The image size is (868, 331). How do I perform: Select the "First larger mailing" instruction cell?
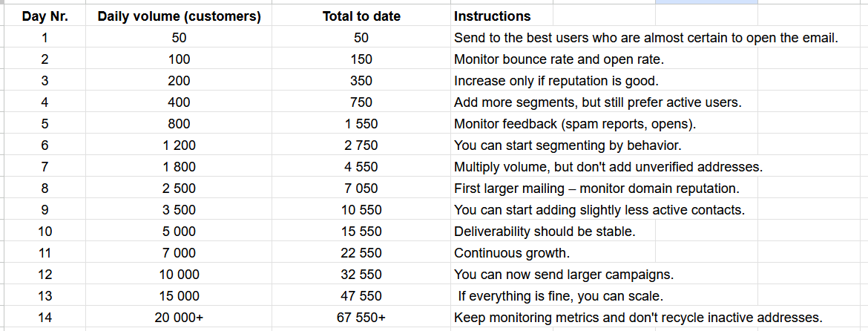click(x=596, y=189)
